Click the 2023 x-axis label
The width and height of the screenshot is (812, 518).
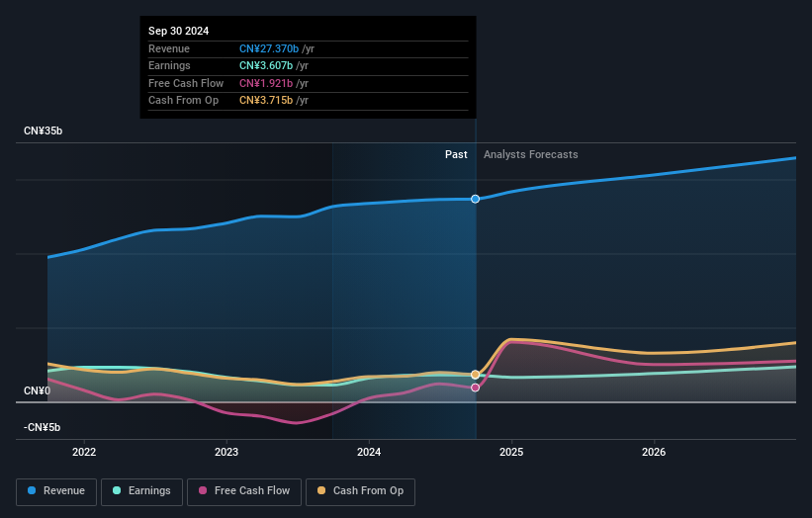(x=226, y=453)
